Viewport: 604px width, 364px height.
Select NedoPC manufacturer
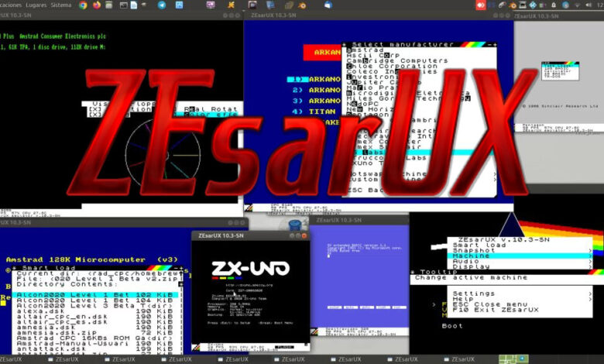pos(362,104)
